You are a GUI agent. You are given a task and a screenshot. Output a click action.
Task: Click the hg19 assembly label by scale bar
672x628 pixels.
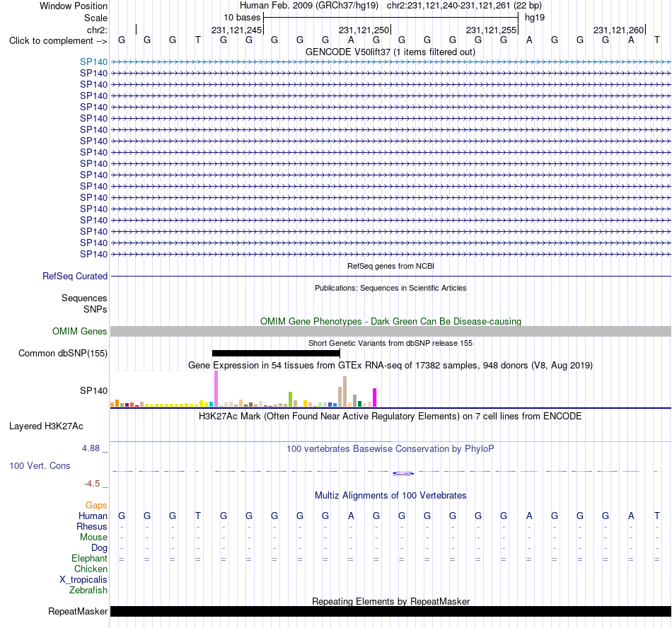tap(535, 18)
